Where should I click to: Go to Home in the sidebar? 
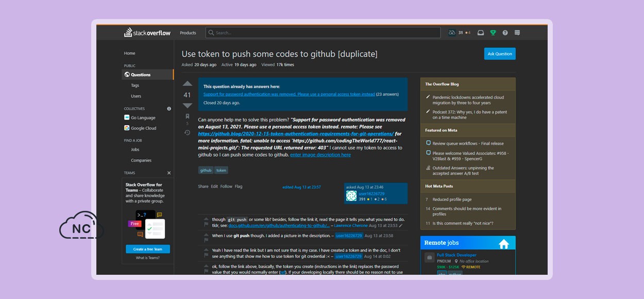(x=129, y=53)
